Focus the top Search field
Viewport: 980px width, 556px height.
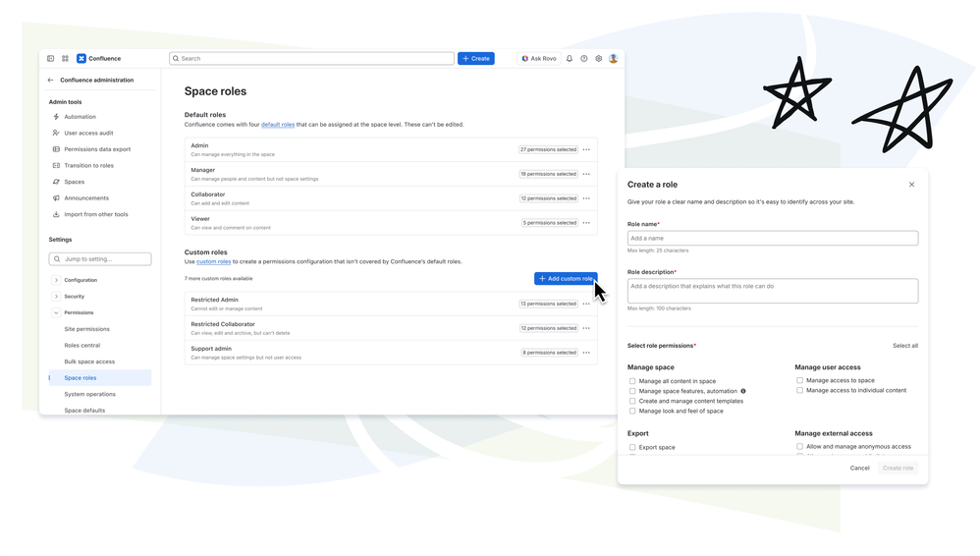point(312,58)
